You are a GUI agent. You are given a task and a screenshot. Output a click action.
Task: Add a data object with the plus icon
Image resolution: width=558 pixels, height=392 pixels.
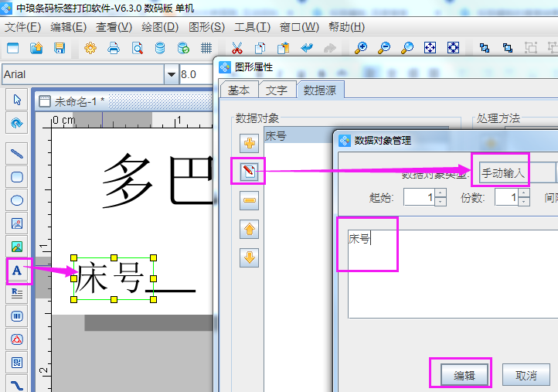coord(250,142)
